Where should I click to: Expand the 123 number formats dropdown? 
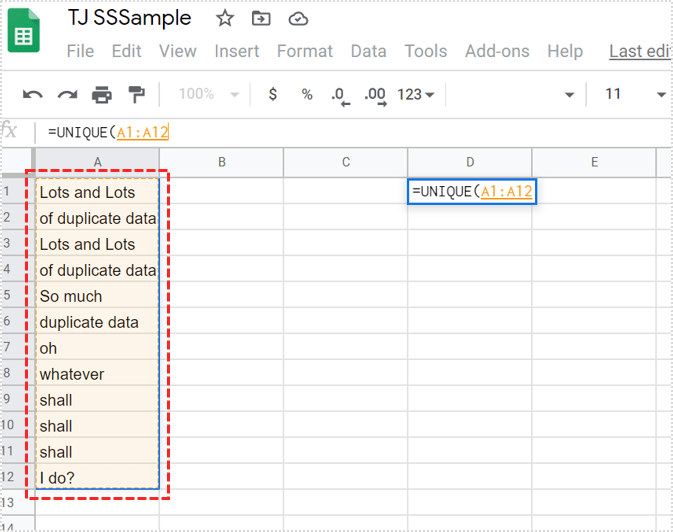(416, 94)
